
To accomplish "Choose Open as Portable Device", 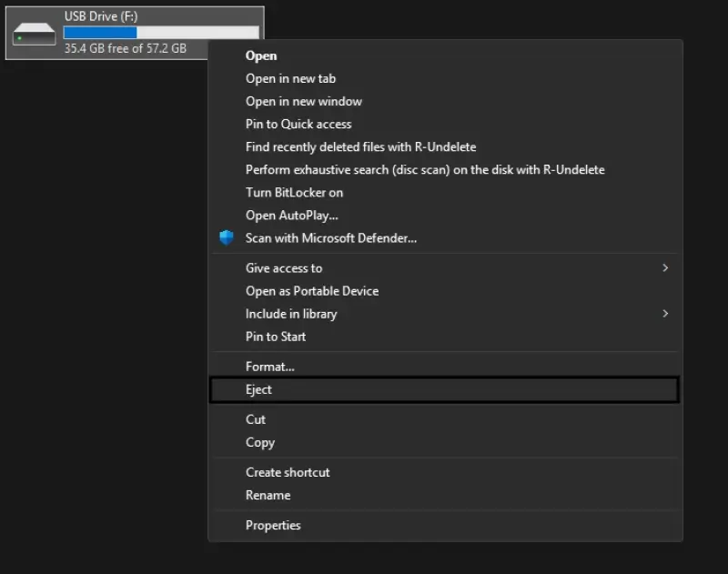I will pos(445,290).
